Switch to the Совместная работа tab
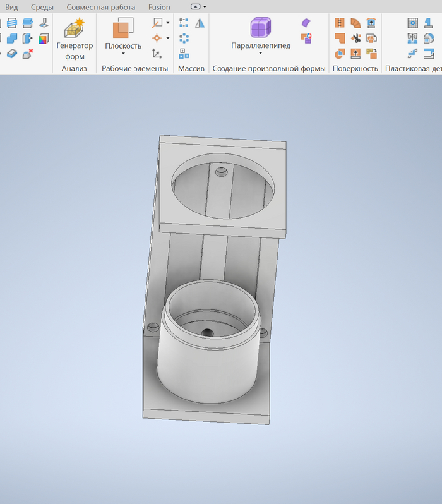This screenshot has width=442, height=504. click(x=101, y=7)
